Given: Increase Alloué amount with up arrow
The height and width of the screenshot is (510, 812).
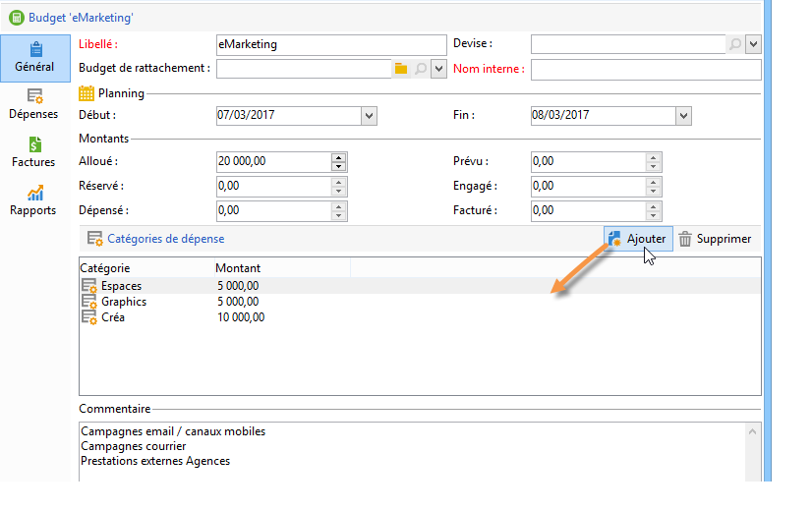Looking at the screenshot, I should coord(339,157).
